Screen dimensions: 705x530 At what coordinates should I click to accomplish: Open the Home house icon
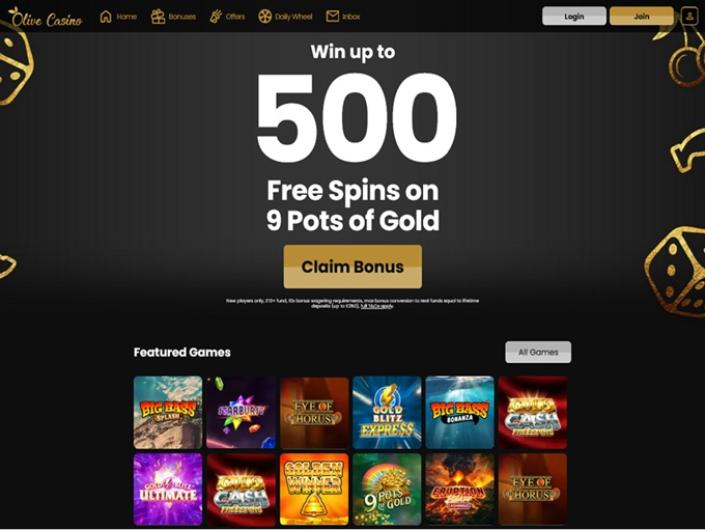[x=106, y=17]
